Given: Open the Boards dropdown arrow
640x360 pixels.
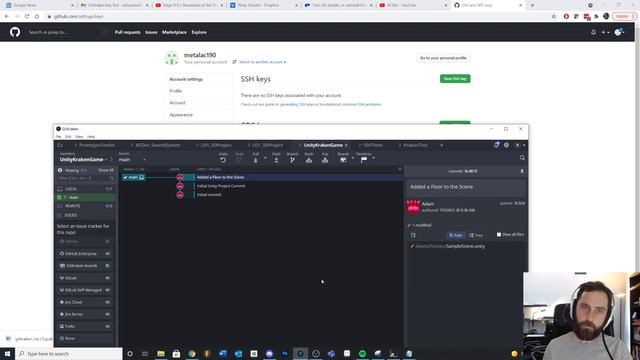Looking at the screenshot, I should pos(353,158).
